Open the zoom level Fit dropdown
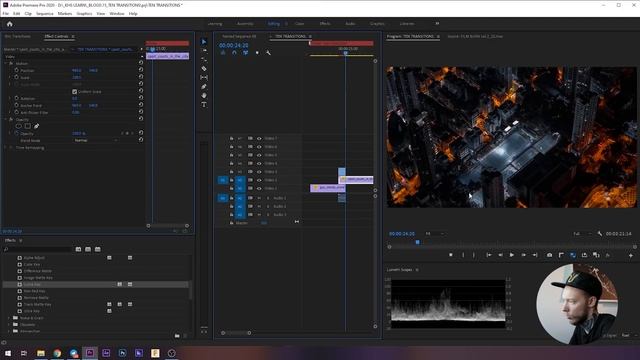640x360 pixels. point(435,233)
